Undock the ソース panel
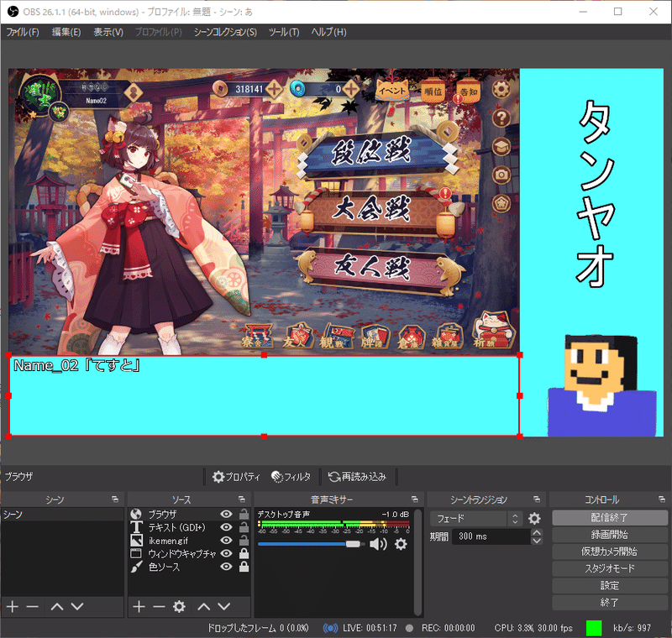The width and height of the screenshot is (672, 638). point(242,499)
